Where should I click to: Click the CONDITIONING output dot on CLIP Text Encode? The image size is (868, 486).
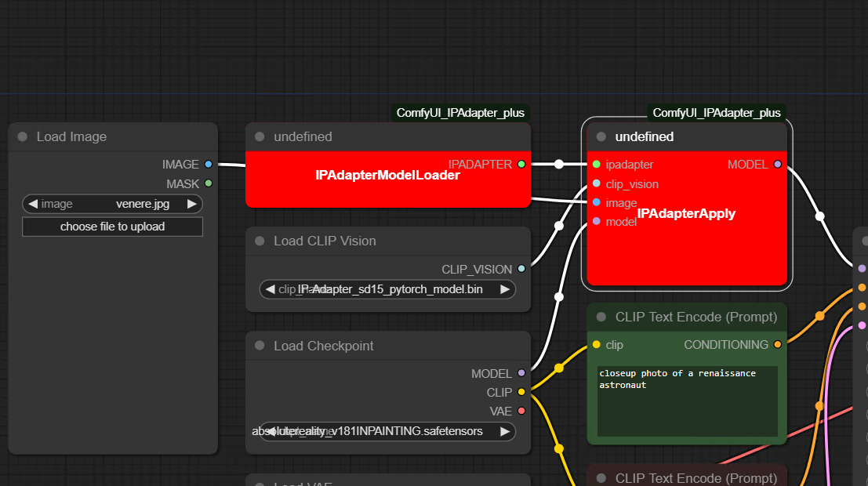[x=776, y=344]
